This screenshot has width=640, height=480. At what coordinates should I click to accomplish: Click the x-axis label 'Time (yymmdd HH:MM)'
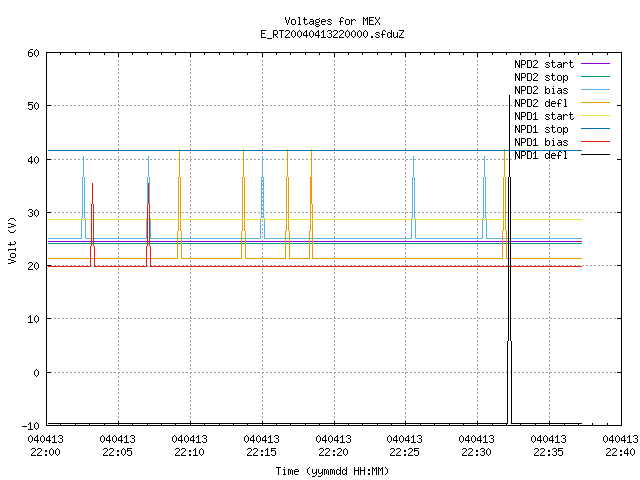pyautogui.click(x=332, y=471)
